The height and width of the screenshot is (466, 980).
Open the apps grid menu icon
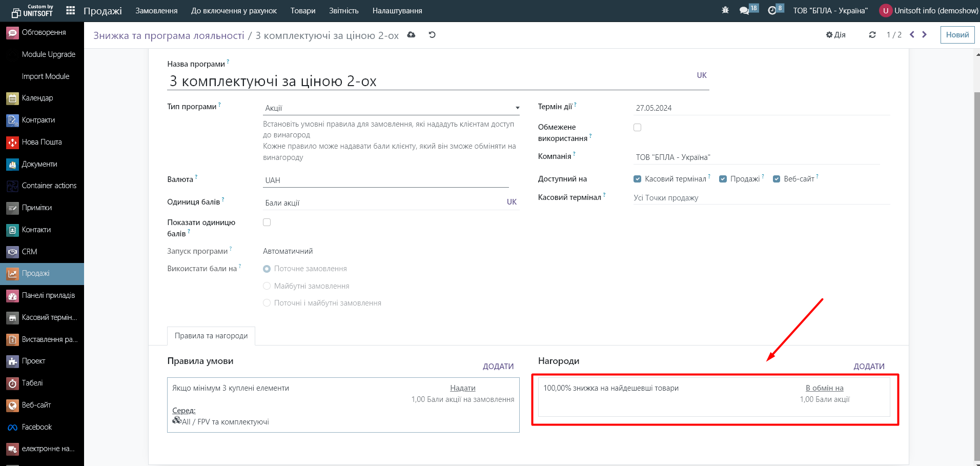click(71, 10)
